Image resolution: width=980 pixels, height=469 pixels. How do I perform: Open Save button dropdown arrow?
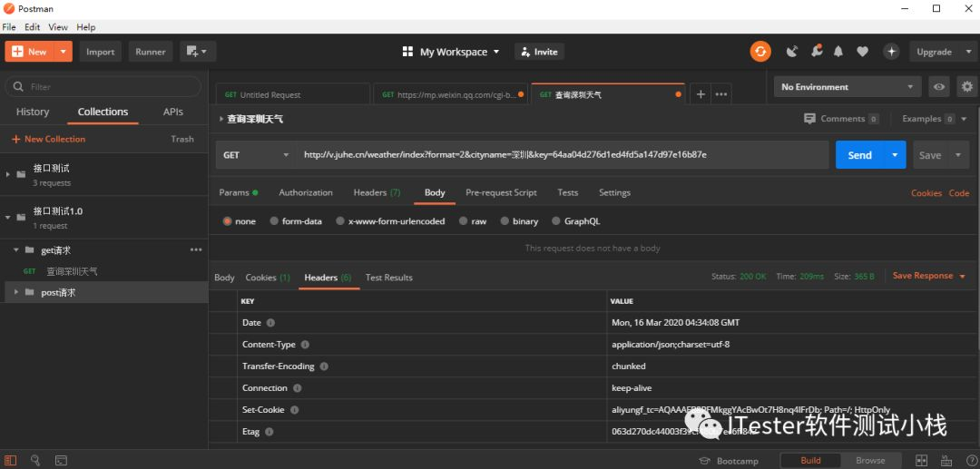(x=958, y=155)
